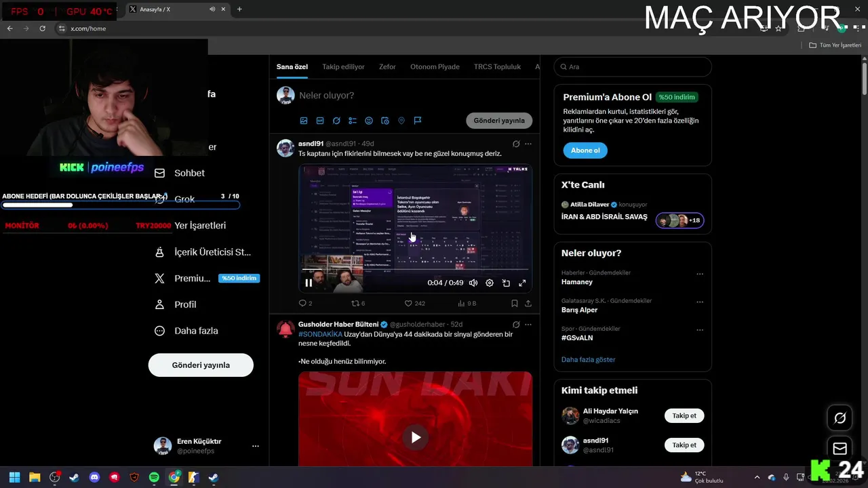Open Grok explain on asndl91 post
The width and height of the screenshot is (868, 488).
coord(516,144)
